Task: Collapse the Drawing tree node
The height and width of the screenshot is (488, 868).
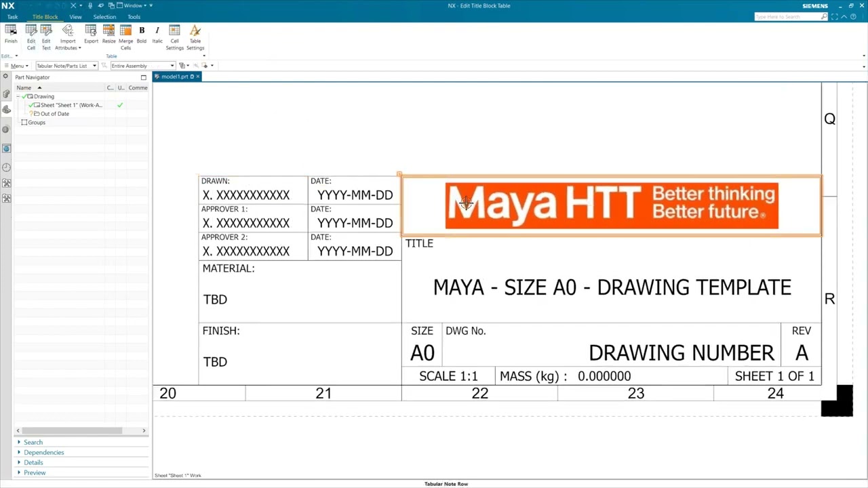Action: point(18,96)
